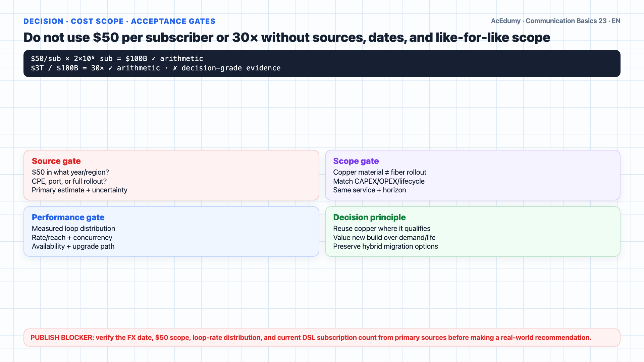The image size is (644, 362).
Task: Click the 'DECISION · COST SCOPE · ACCEPTANCE GATES' header
Action: (x=119, y=21)
